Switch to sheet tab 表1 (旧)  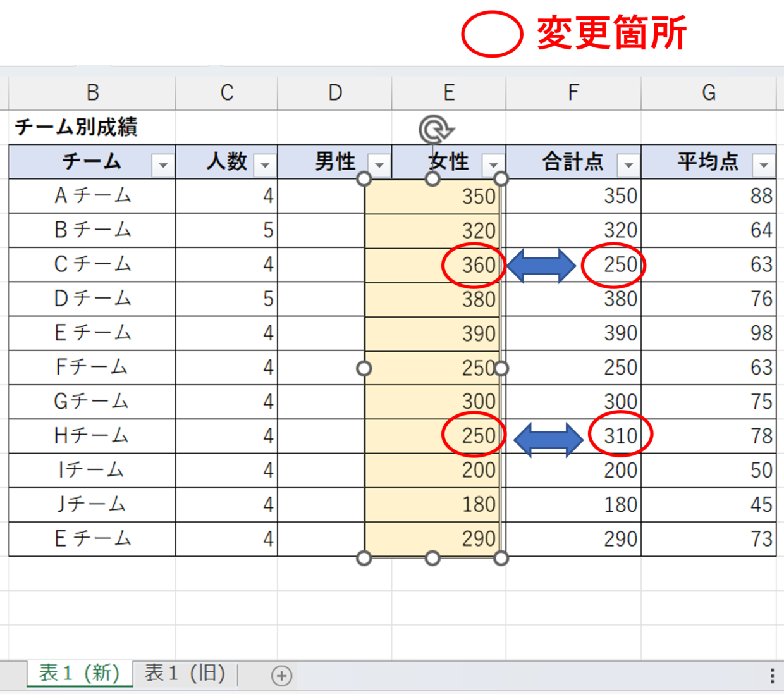point(185,673)
